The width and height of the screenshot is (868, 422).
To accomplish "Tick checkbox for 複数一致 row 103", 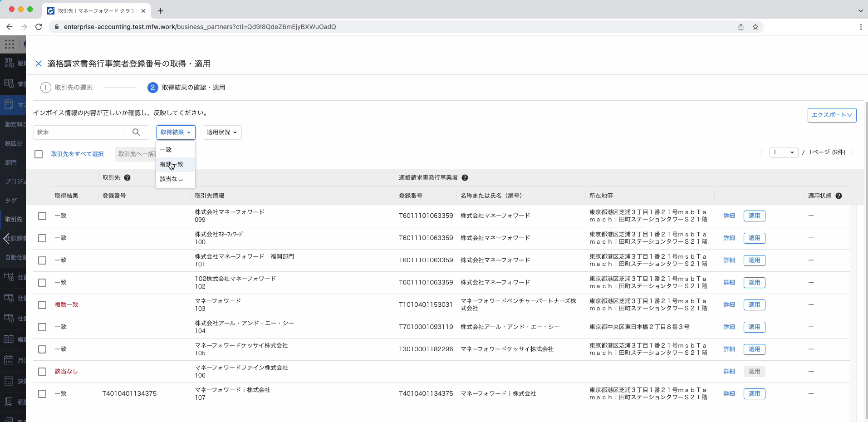I will pyautogui.click(x=42, y=305).
